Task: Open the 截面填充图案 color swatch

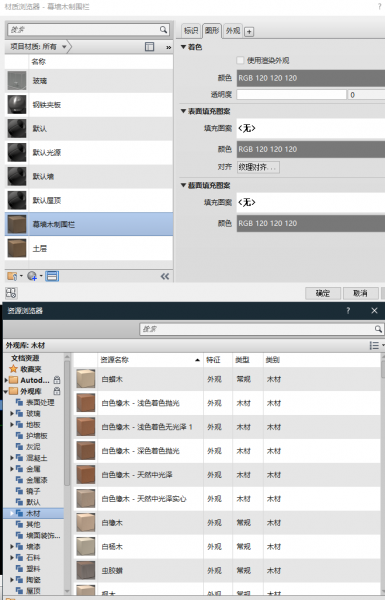Action: (311, 223)
